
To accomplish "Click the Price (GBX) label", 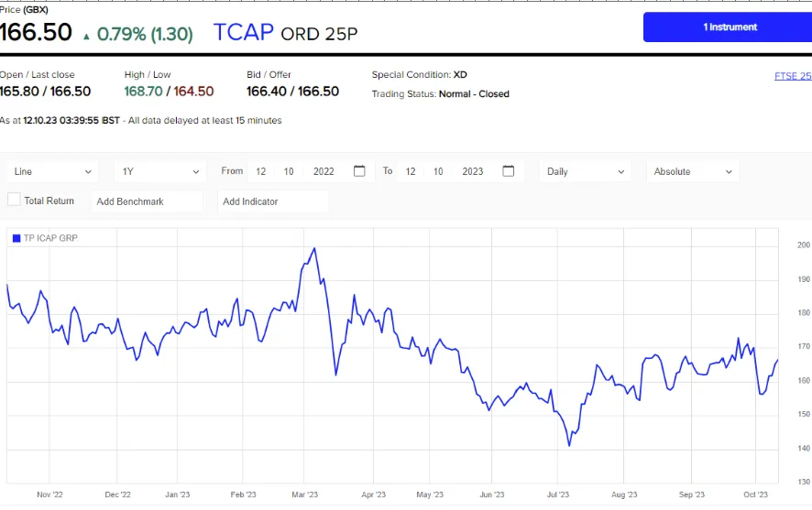I will (x=24, y=10).
